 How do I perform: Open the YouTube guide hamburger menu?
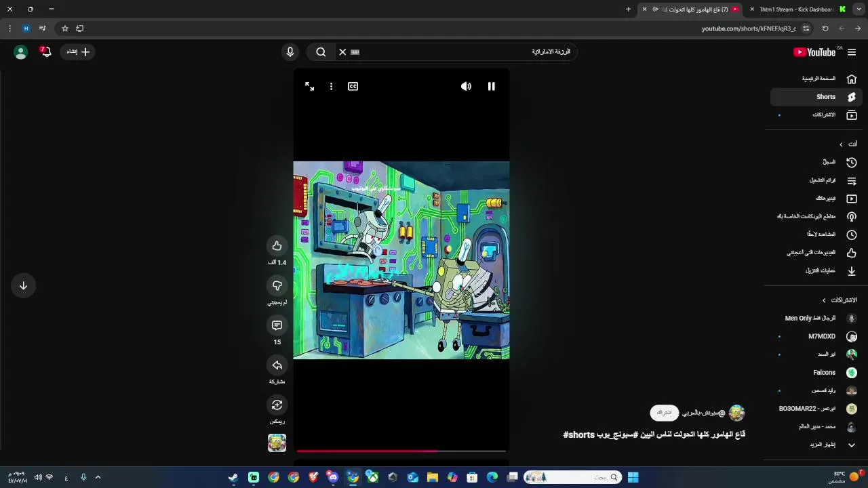(x=852, y=52)
